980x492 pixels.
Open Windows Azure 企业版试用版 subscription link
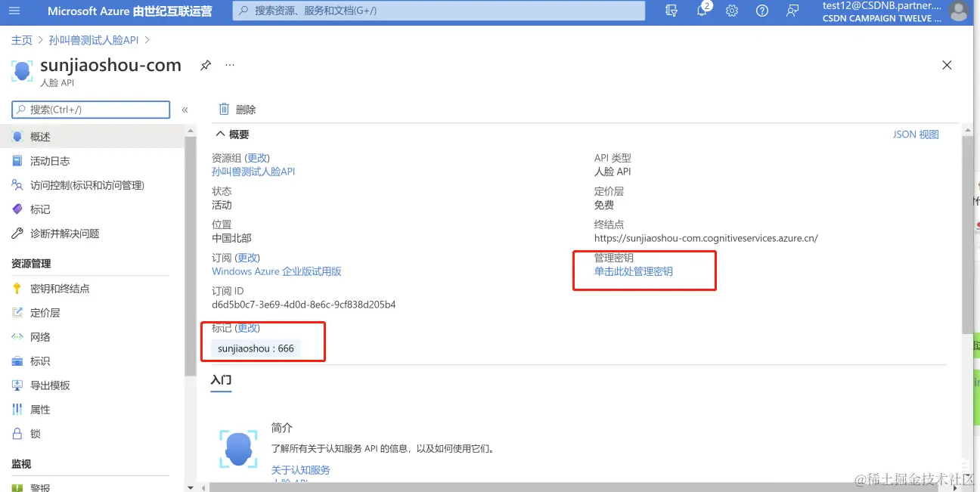[x=277, y=271]
